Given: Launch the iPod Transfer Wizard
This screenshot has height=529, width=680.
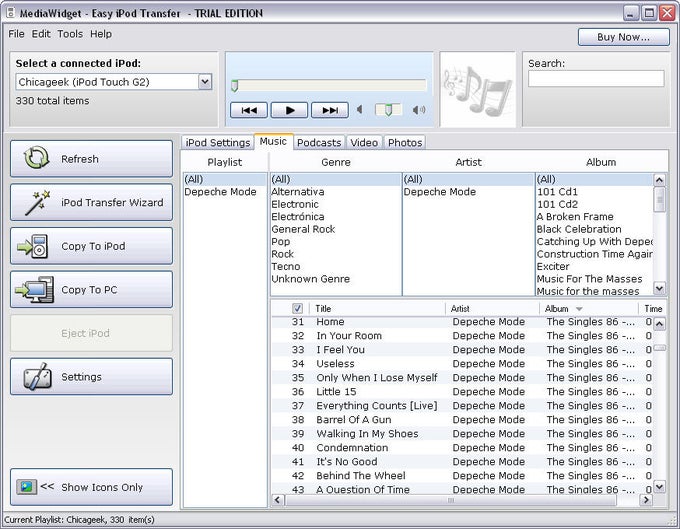Looking at the screenshot, I should tap(92, 202).
